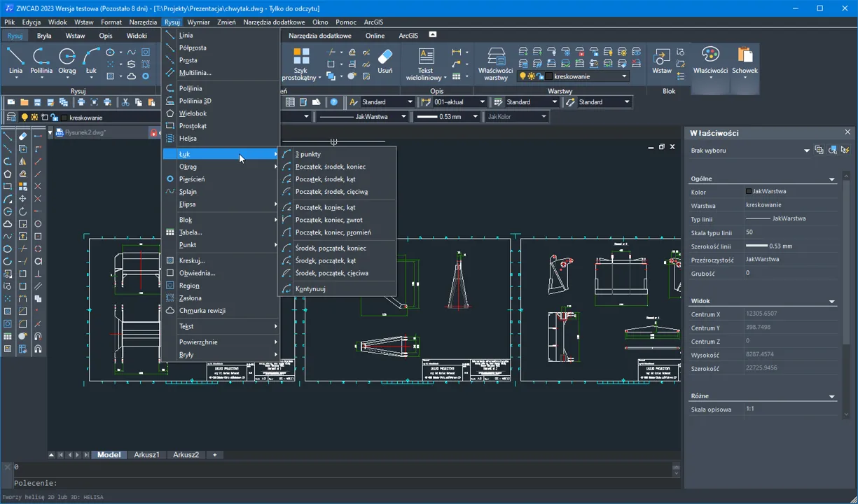The image size is (858, 504).
Task: Open the Tekst wieloliniowy tool
Action: tap(426, 64)
